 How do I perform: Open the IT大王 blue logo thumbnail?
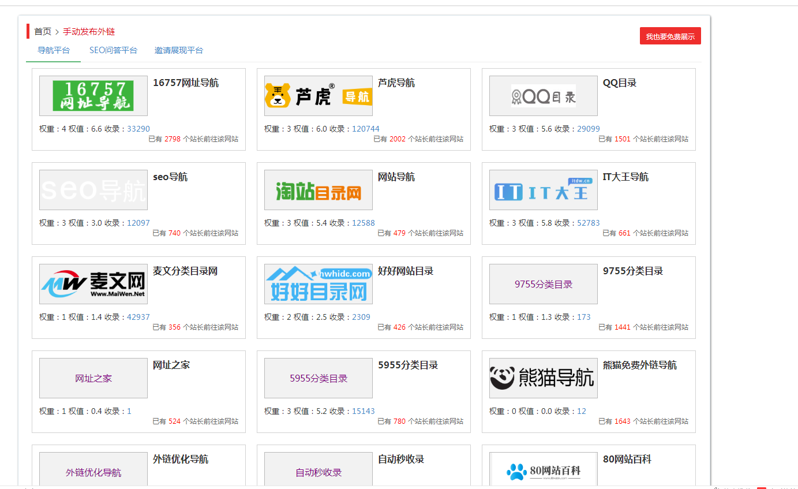point(543,190)
